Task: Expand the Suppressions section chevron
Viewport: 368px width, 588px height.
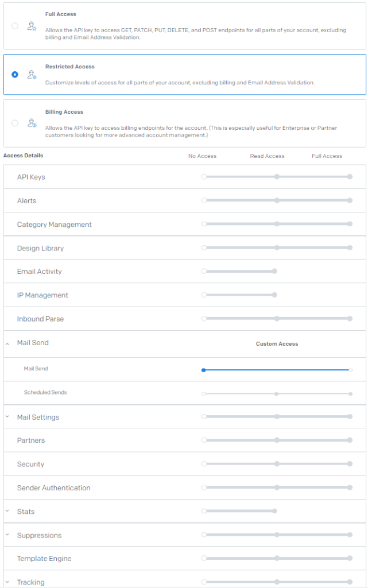Action: point(7,535)
